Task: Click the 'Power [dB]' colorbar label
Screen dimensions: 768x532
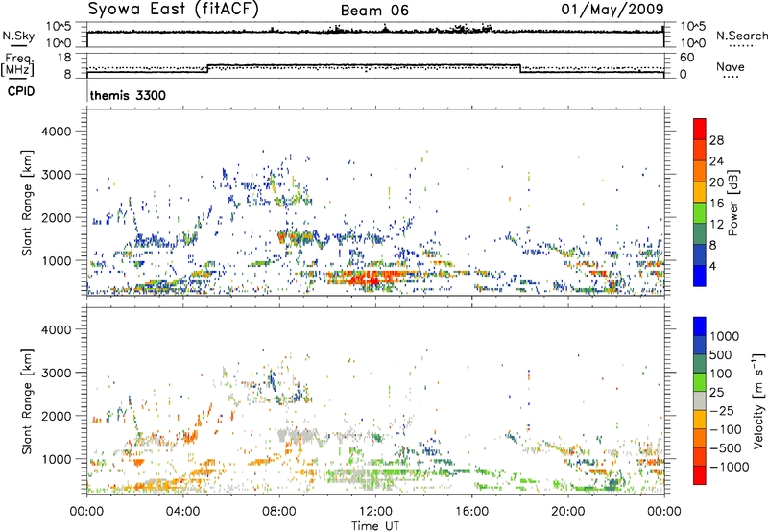Action: [733, 203]
